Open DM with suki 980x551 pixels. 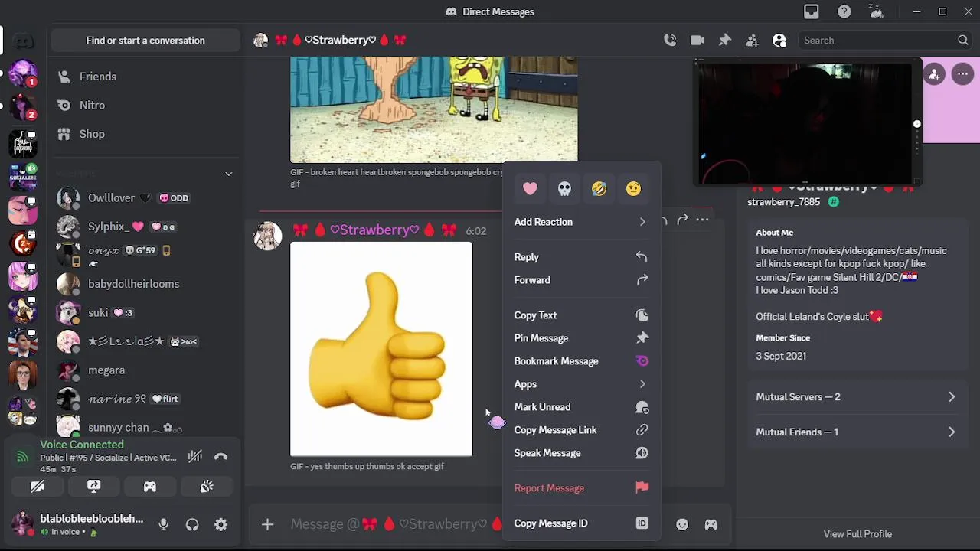(145, 312)
